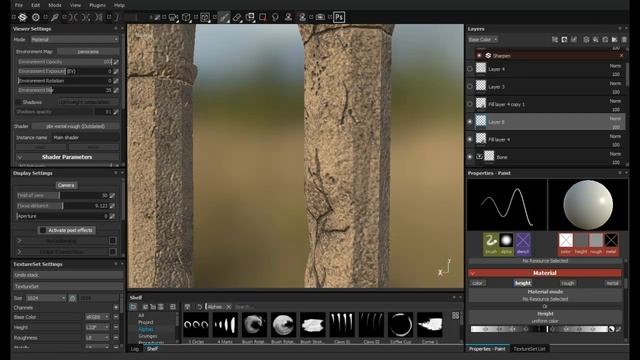Viewport: 640px width, 360px height.
Task: Click the add effect icon in Layers toolbar
Action: point(555,40)
